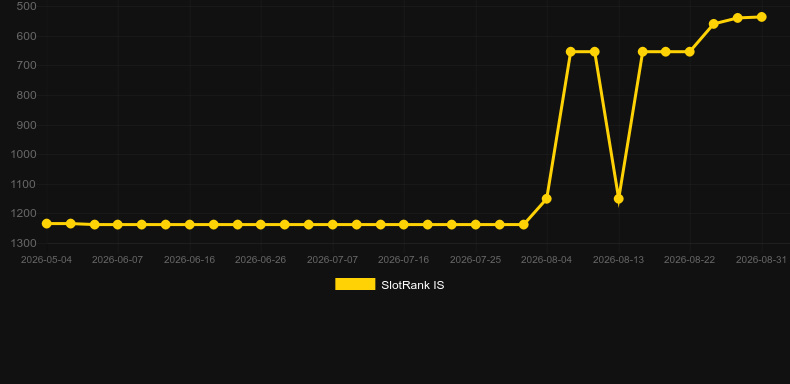The height and width of the screenshot is (384, 790).
Task: Click the 800 y-axis label
Action: point(26,95)
